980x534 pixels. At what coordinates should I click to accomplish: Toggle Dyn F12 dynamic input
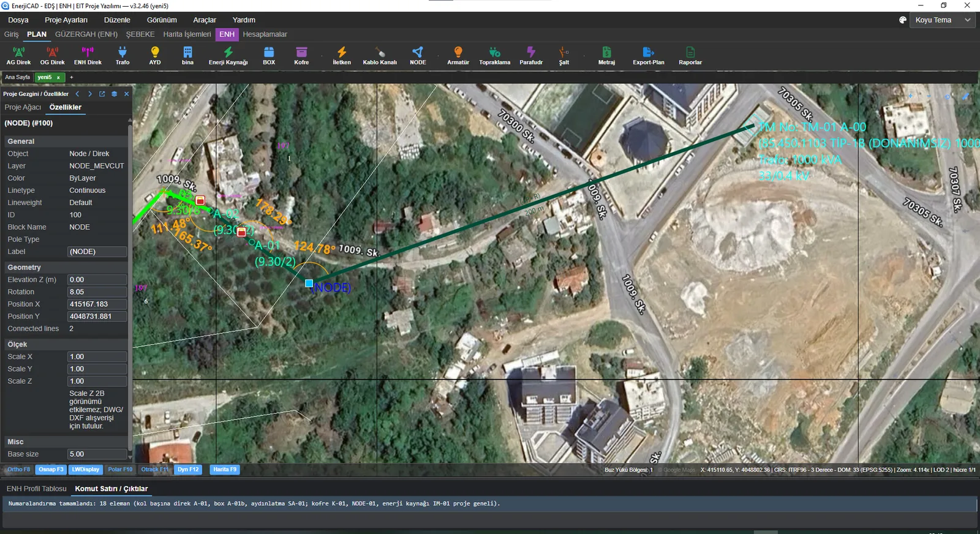(x=188, y=470)
